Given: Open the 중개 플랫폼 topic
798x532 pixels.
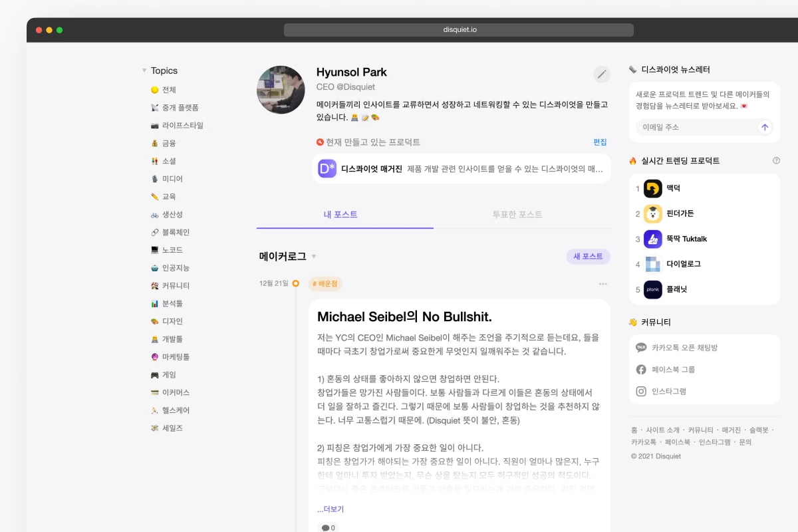Looking at the screenshot, I should pos(175,108).
